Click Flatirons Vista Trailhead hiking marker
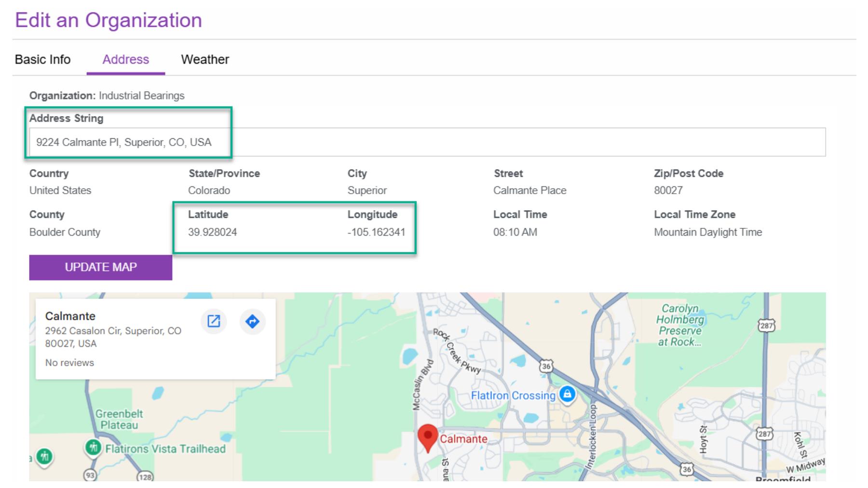 click(x=93, y=448)
